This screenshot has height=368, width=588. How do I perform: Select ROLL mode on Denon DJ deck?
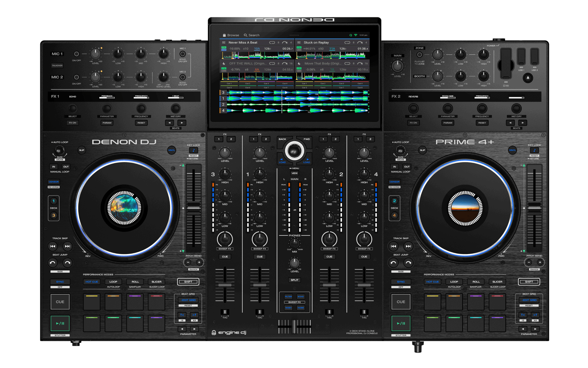[x=135, y=282]
